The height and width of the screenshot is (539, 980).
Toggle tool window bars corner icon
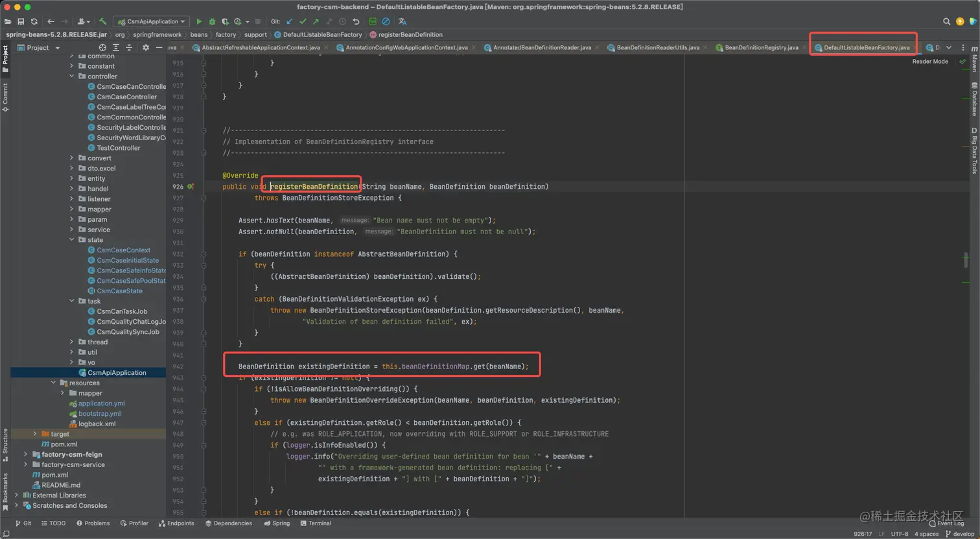(x=6, y=534)
